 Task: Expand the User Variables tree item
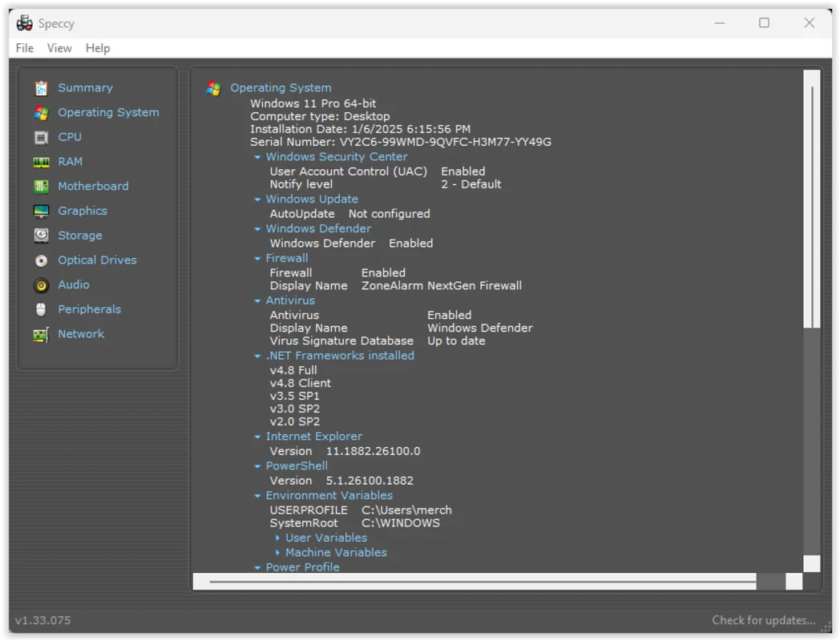point(277,538)
